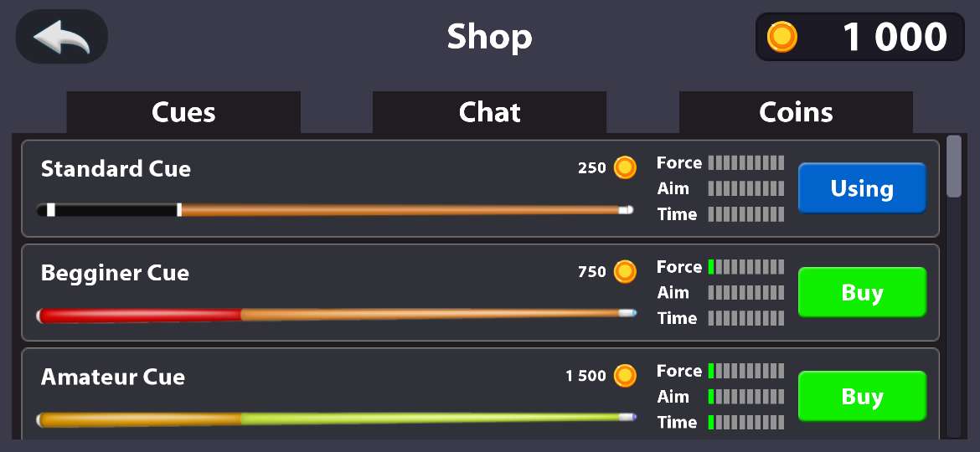
Task: Buy the Begginer Cue
Action: pyautogui.click(x=862, y=293)
